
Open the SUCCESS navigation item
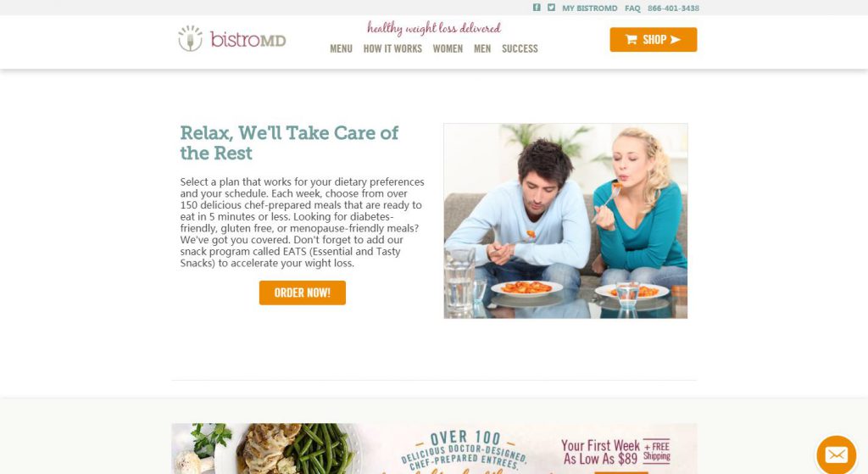click(520, 48)
